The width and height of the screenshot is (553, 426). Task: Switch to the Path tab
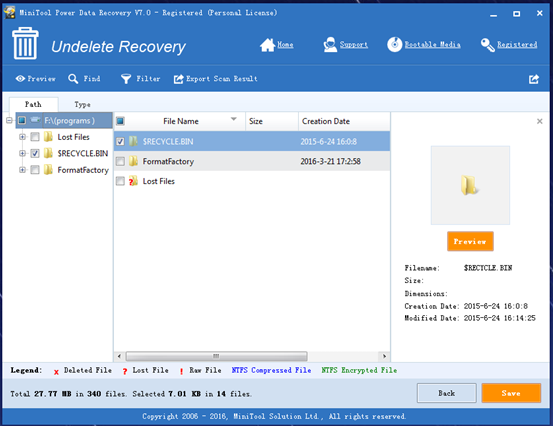[x=33, y=104]
